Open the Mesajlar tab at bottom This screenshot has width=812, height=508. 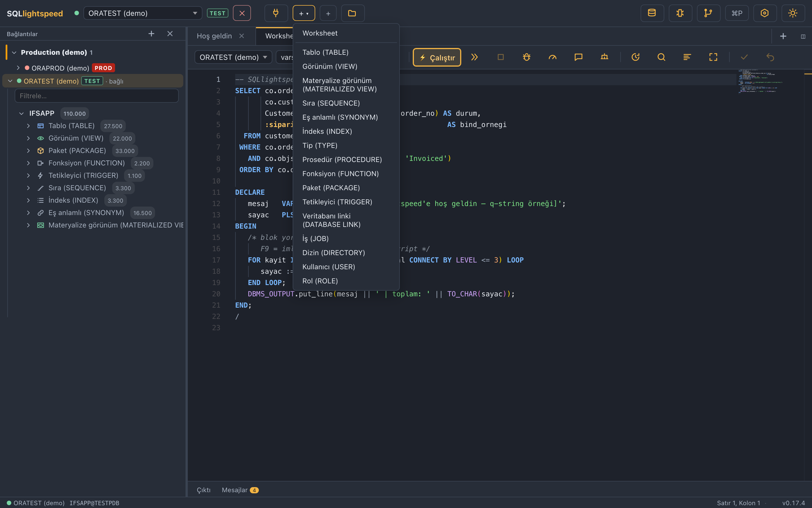[240, 490]
